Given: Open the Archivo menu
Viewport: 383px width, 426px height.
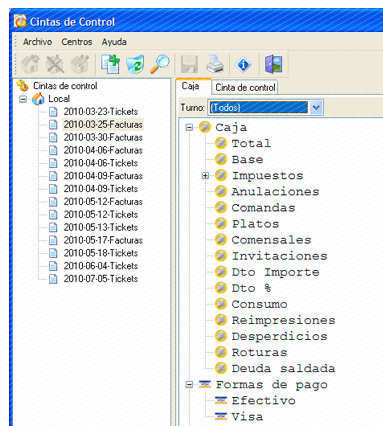Looking at the screenshot, I should [37, 42].
